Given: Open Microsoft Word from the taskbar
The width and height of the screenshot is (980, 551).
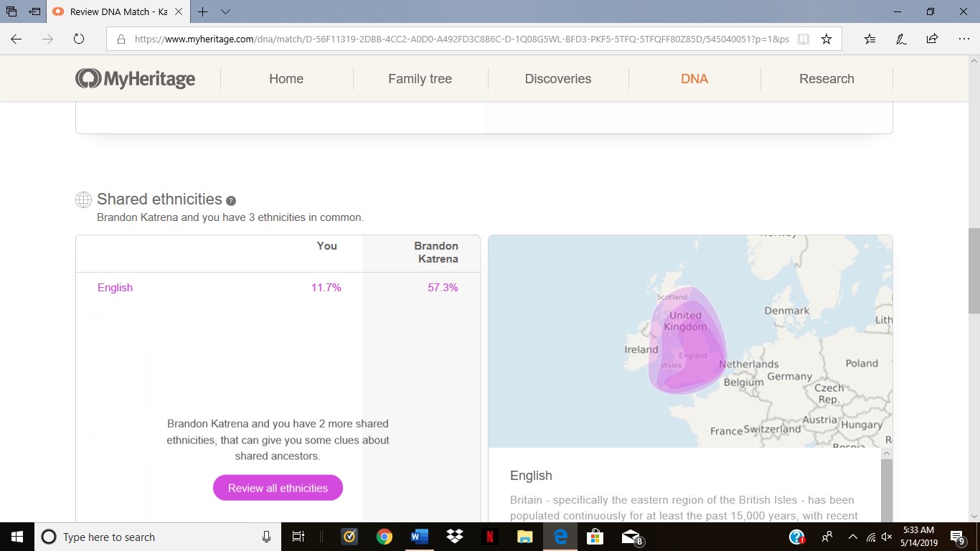Looking at the screenshot, I should pos(420,537).
